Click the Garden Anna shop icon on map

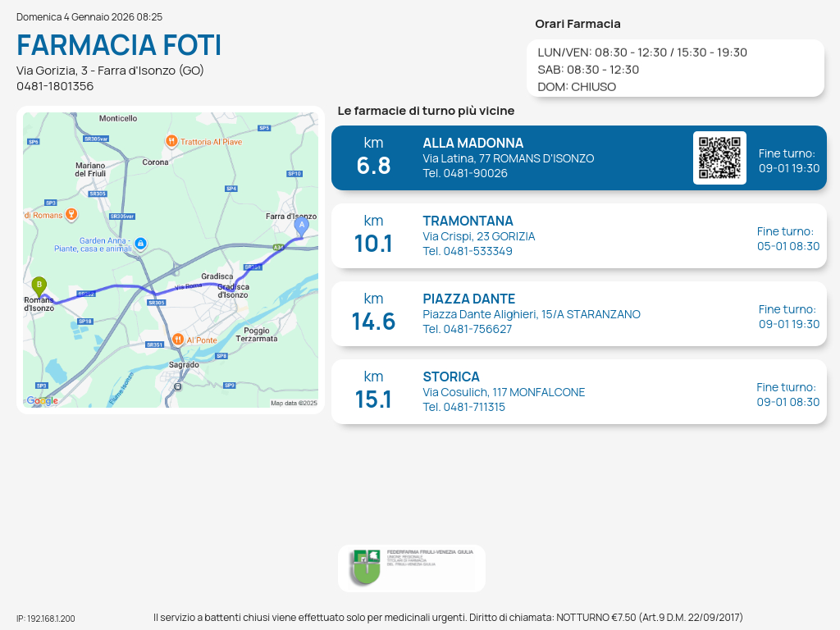(140, 244)
